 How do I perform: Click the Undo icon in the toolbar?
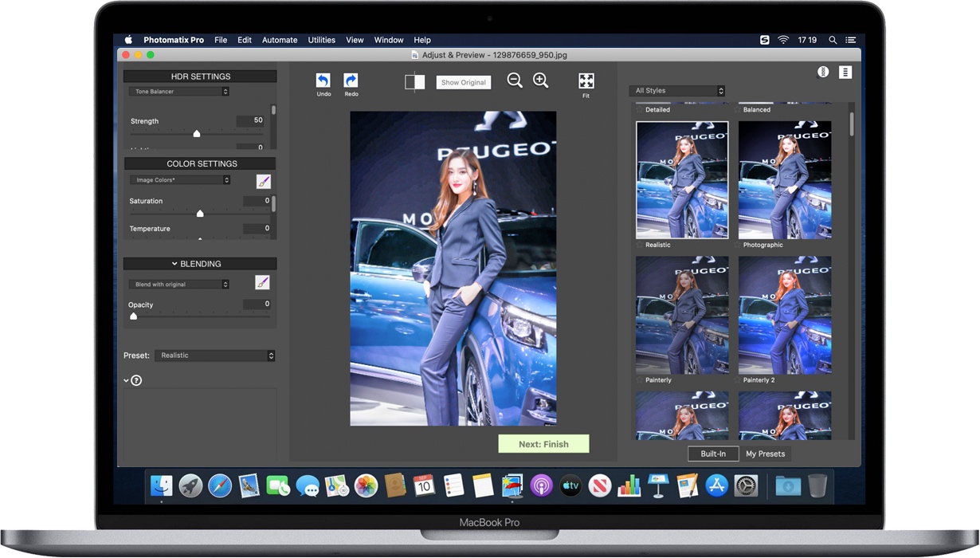point(323,81)
